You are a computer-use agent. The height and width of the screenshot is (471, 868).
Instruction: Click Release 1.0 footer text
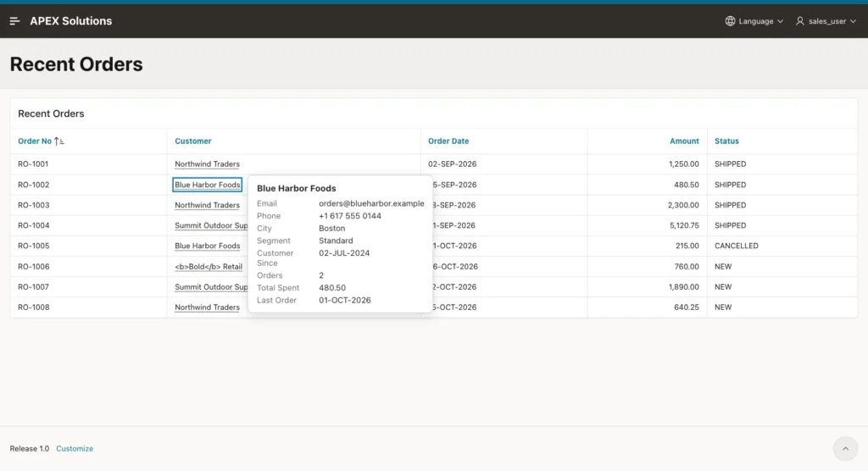coord(30,448)
